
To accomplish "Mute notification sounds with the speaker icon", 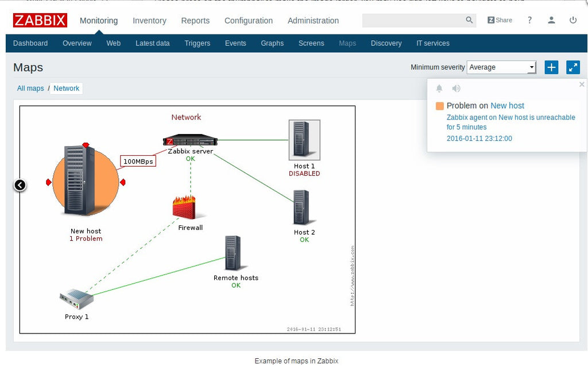I will pyautogui.click(x=456, y=89).
